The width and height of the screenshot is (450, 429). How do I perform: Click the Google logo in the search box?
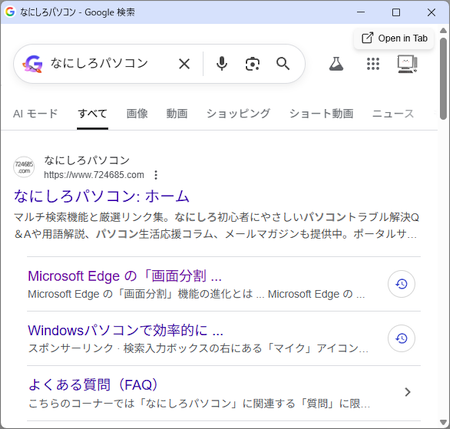tap(33, 64)
